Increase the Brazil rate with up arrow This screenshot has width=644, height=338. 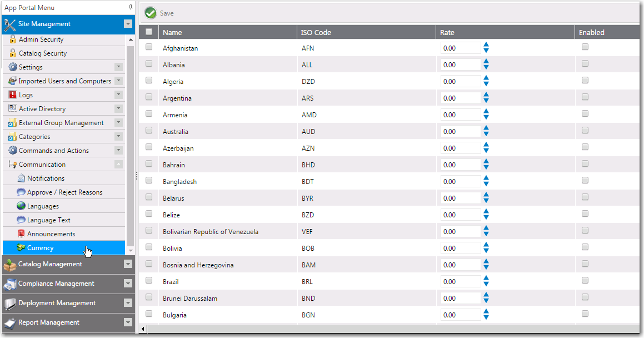point(486,279)
